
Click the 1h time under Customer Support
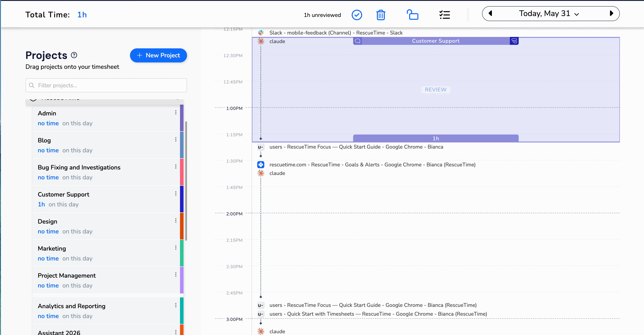click(41, 204)
